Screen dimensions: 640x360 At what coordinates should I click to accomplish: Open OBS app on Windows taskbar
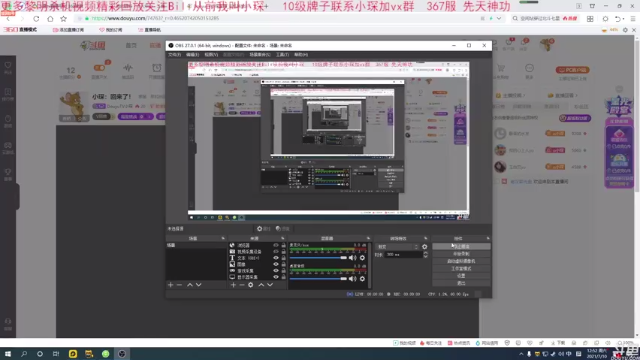[122, 354]
